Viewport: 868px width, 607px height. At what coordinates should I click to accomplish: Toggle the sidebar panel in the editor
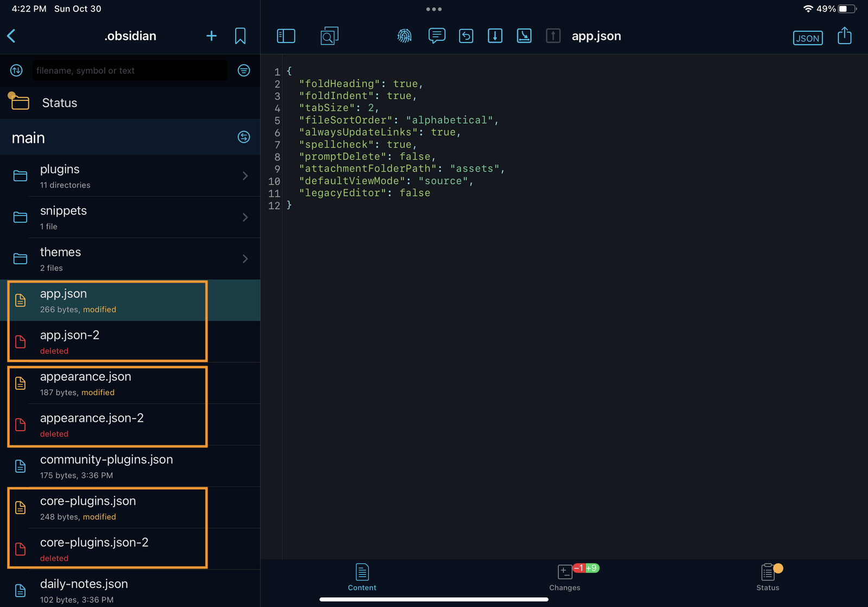(x=286, y=36)
